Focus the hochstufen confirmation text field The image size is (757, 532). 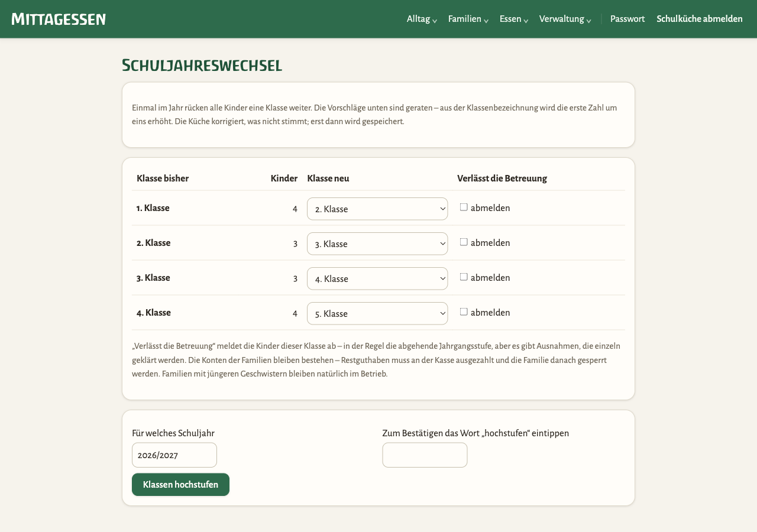coord(425,455)
